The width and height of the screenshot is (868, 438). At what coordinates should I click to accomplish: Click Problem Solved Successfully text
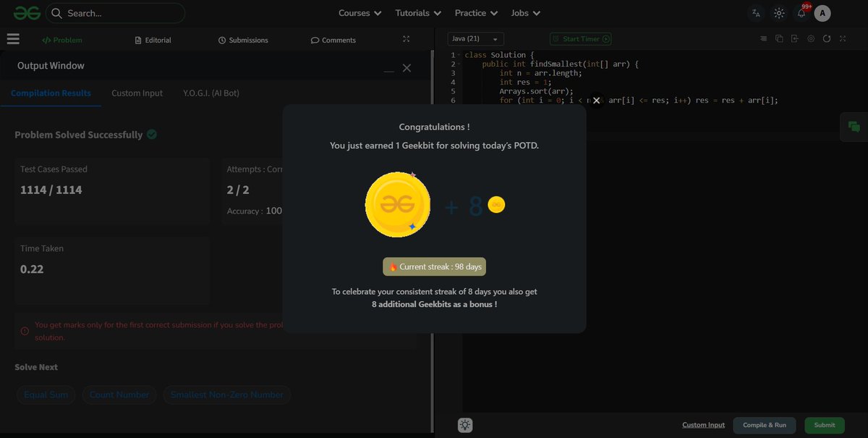coord(79,135)
